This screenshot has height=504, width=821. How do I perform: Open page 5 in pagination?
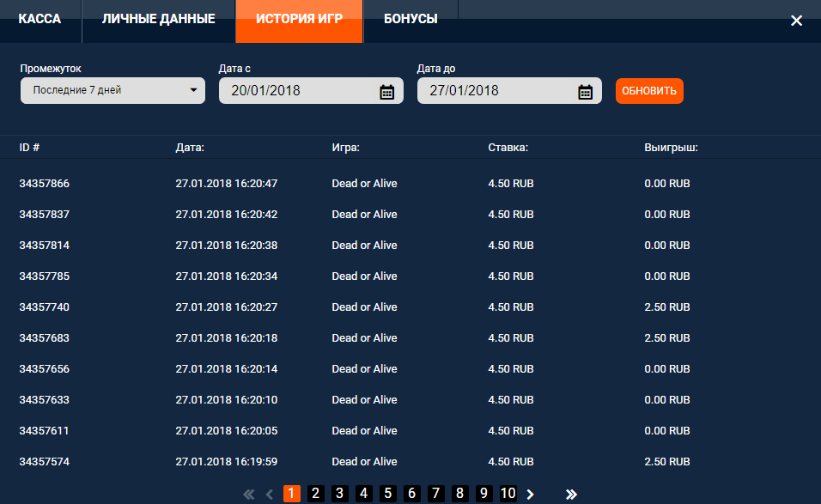coord(387,493)
